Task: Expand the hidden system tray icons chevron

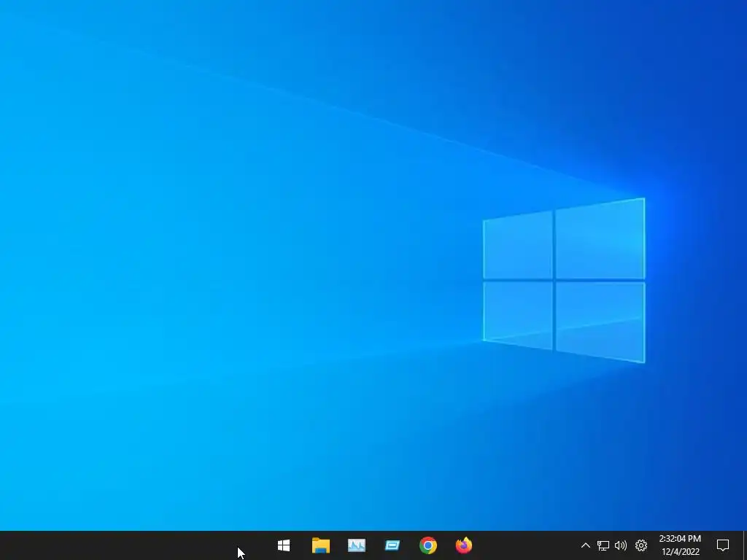Action: [586, 545]
